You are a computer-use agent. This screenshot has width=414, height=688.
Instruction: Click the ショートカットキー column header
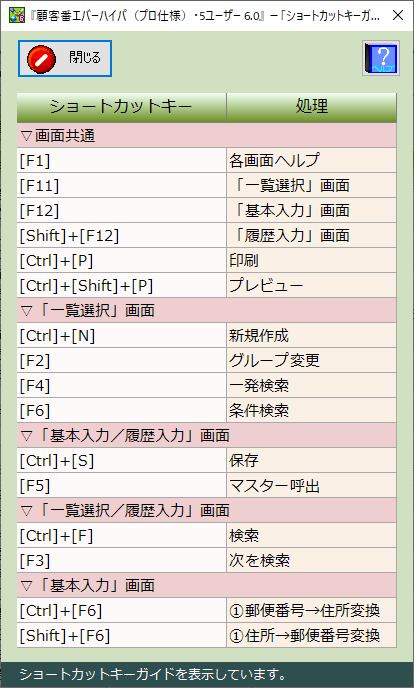pos(121,108)
